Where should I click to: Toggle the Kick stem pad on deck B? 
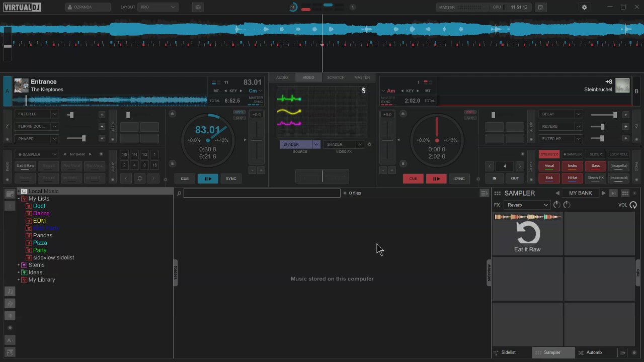coord(549,178)
